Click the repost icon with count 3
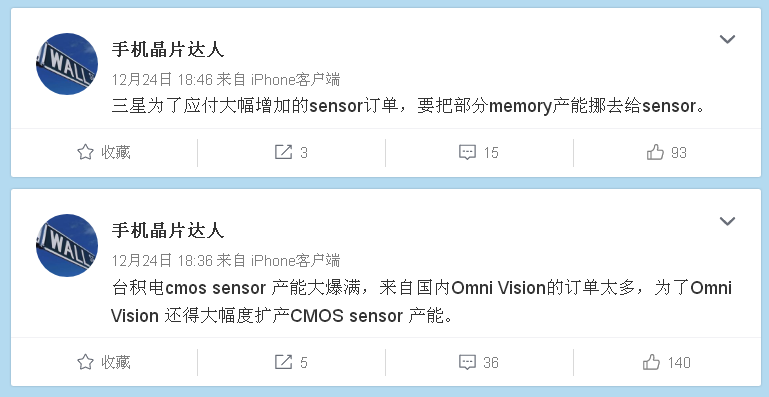 click(283, 153)
